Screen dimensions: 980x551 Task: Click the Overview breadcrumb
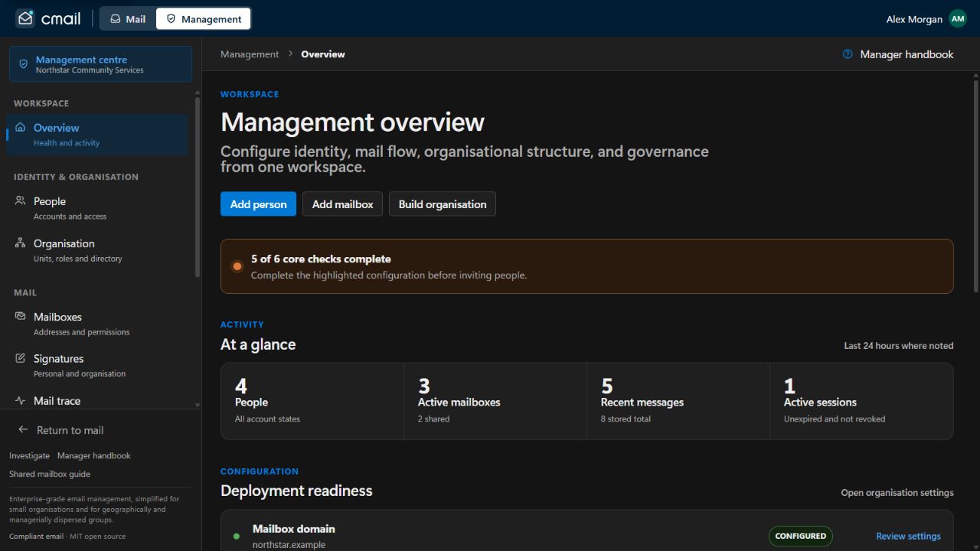[x=323, y=54]
